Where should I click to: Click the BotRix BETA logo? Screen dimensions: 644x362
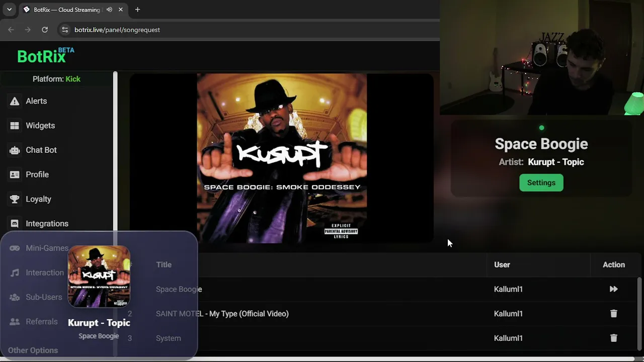click(46, 55)
